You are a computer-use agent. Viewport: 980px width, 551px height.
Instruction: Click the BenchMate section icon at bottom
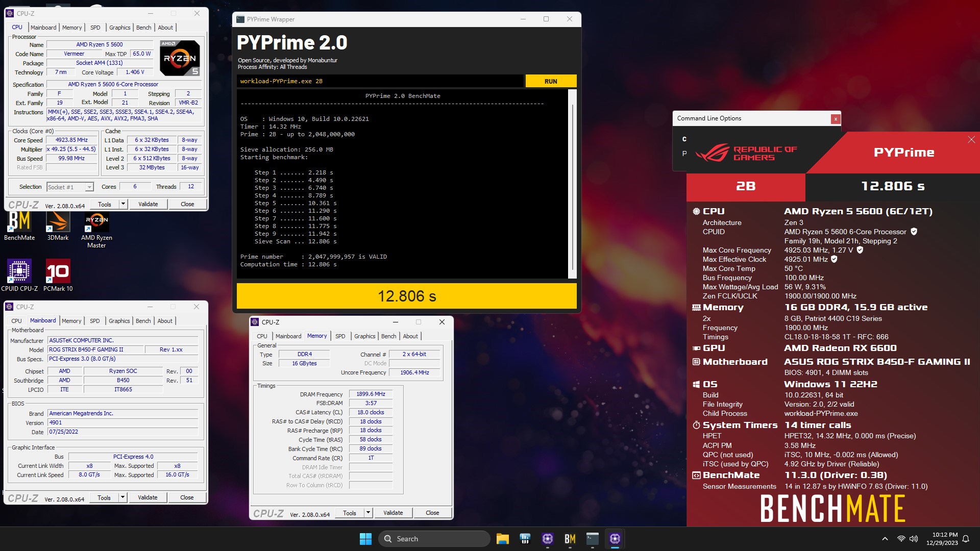tap(696, 475)
